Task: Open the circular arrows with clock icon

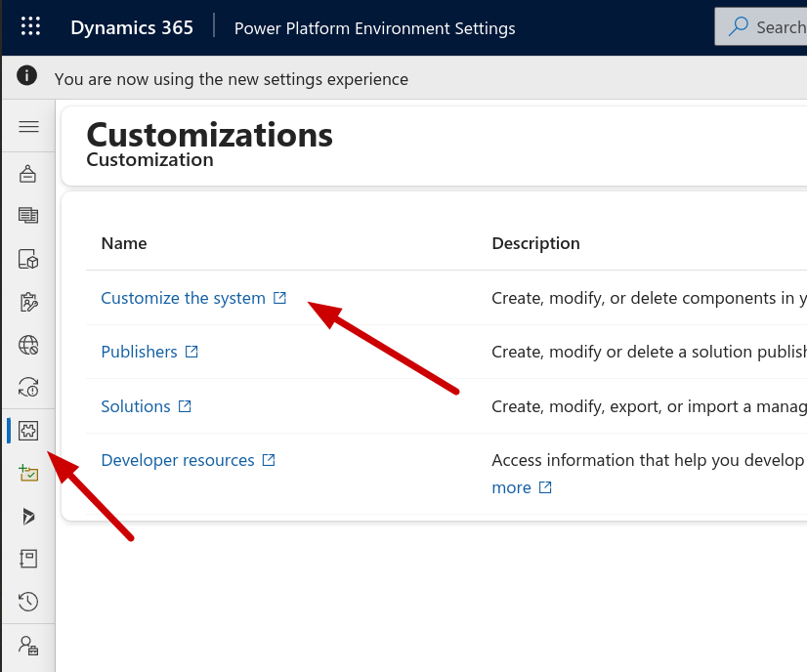Action: 28,387
